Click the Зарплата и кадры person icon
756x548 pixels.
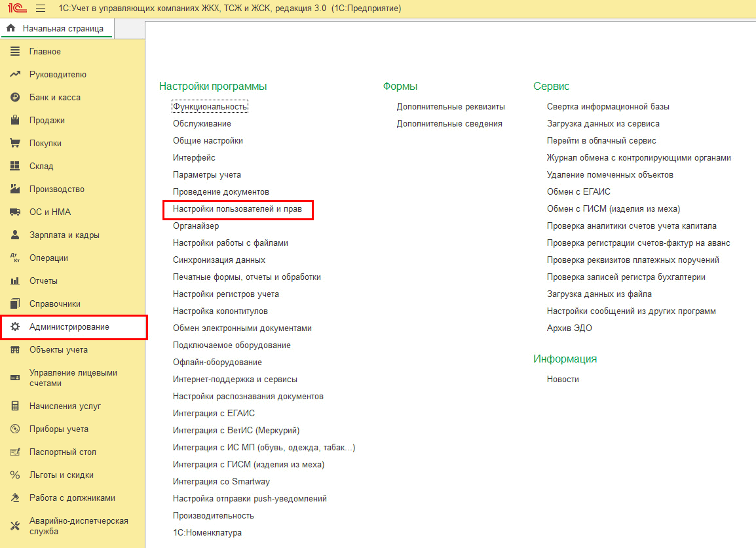[x=15, y=235]
